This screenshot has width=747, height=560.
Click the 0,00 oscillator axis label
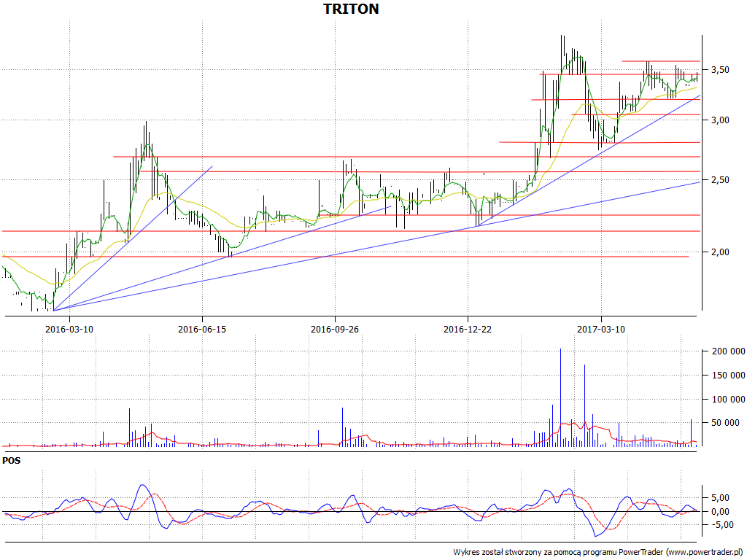point(720,512)
